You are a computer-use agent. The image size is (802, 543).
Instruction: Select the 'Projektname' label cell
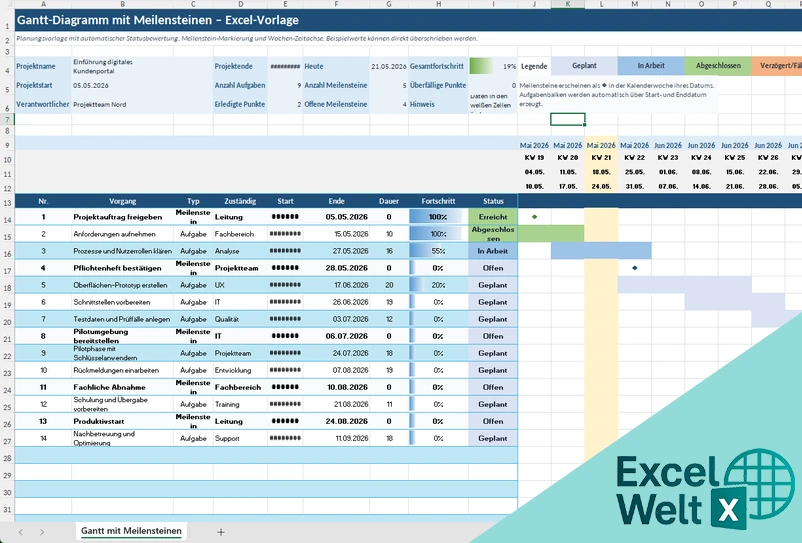pyautogui.click(x=43, y=66)
